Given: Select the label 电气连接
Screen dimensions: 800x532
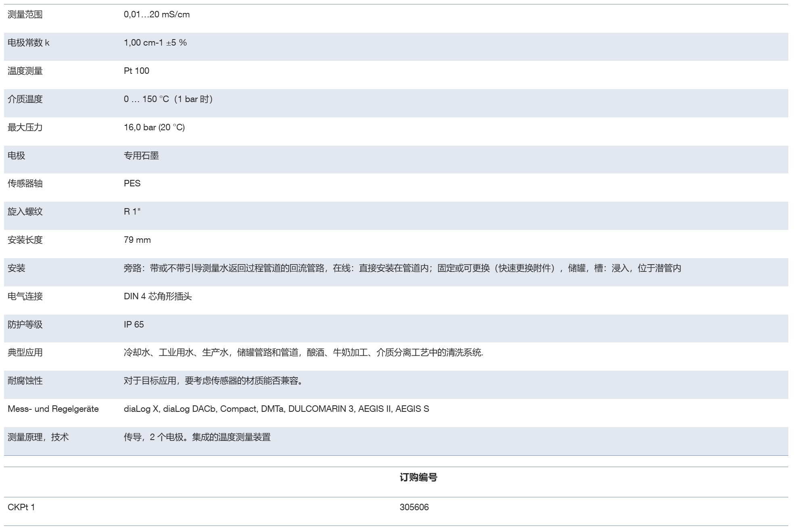Looking at the screenshot, I should click(x=25, y=296).
